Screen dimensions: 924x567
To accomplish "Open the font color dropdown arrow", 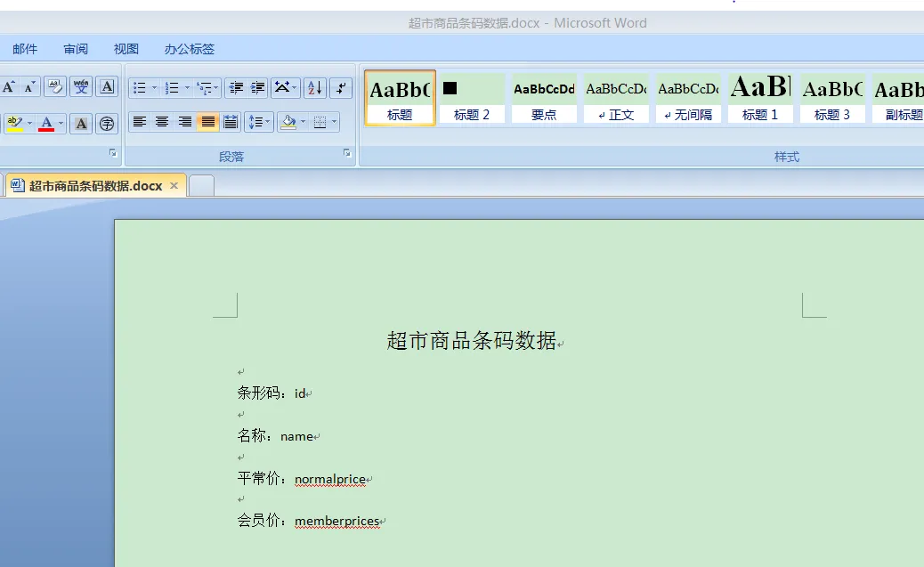I will pyautogui.click(x=61, y=123).
